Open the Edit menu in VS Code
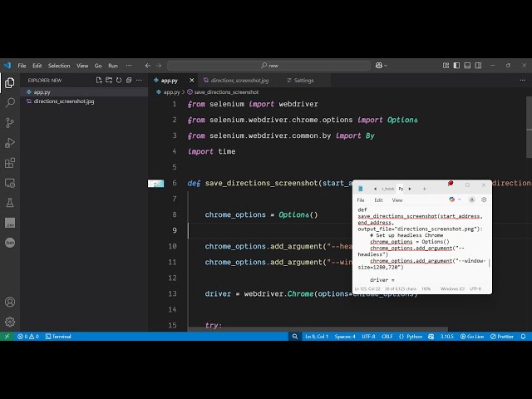Image resolution: width=532 pixels, height=399 pixels. tap(37, 66)
